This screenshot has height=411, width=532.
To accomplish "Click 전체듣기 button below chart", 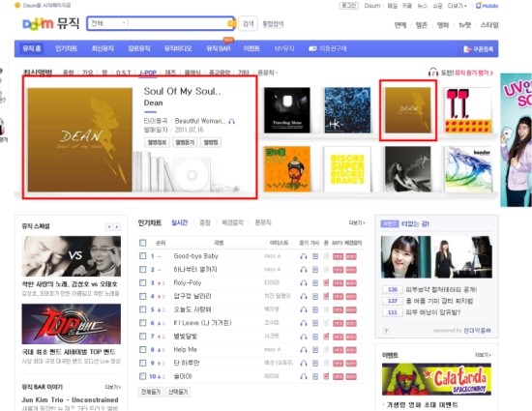I will pos(151,392).
